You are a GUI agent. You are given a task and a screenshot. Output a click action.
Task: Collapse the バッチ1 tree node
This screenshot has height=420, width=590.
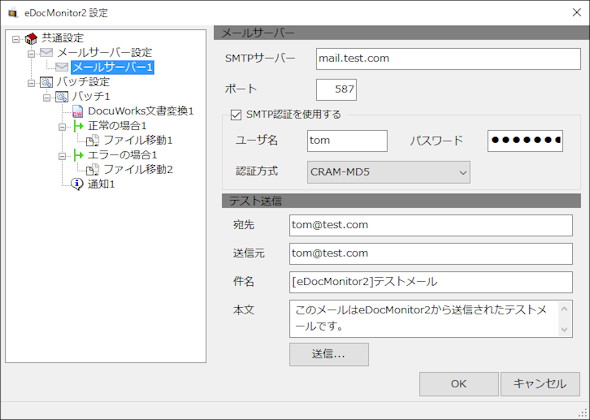coord(47,97)
